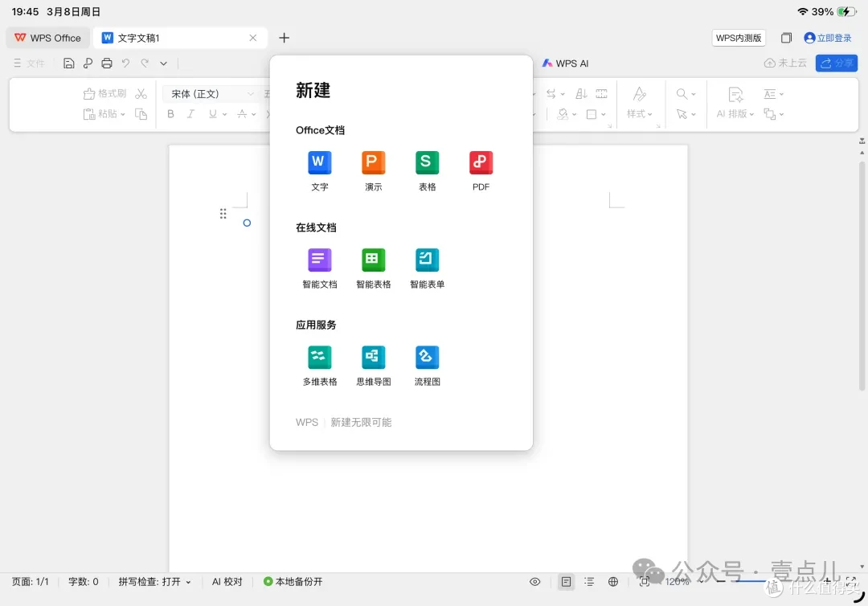Click the sort icon in ribbon
Viewport: 868px width, 606px height.
point(581,93)
